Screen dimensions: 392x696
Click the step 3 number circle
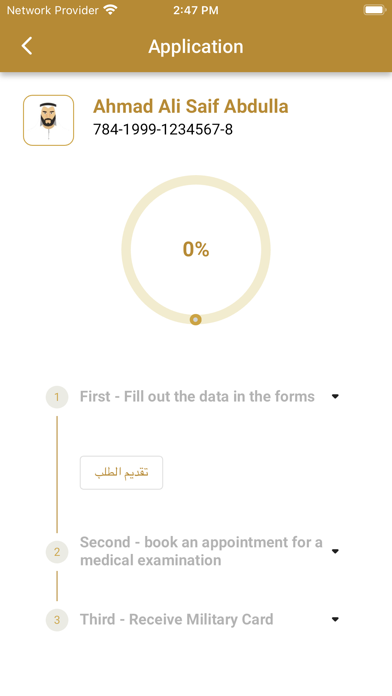pyautogui.click(x=57, y=620)
